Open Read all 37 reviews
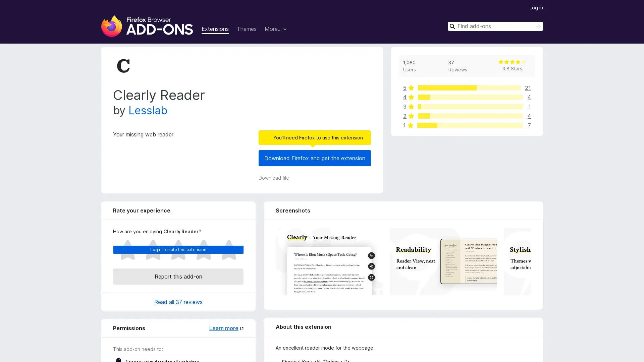 pyautogui.click(x=178, y=302)
